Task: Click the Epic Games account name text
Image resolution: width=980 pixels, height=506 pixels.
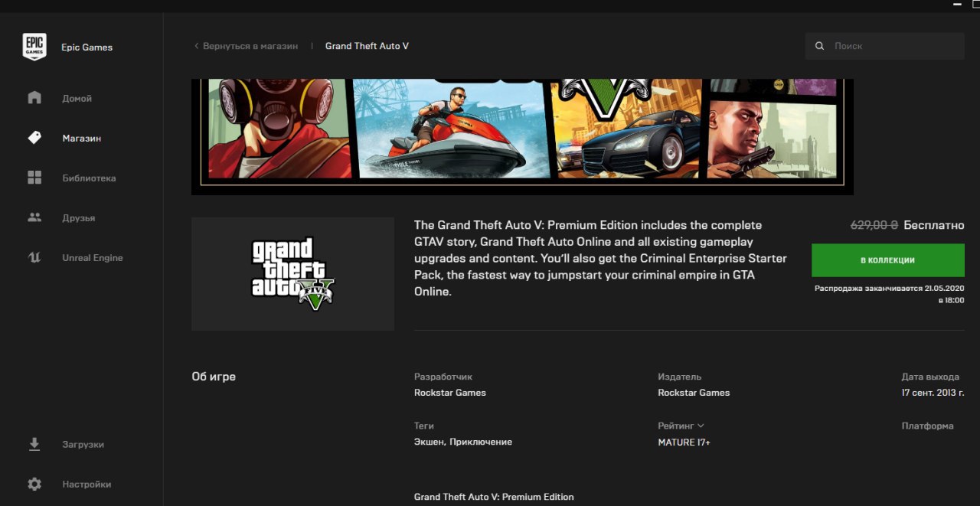Action: coord(87,47)
